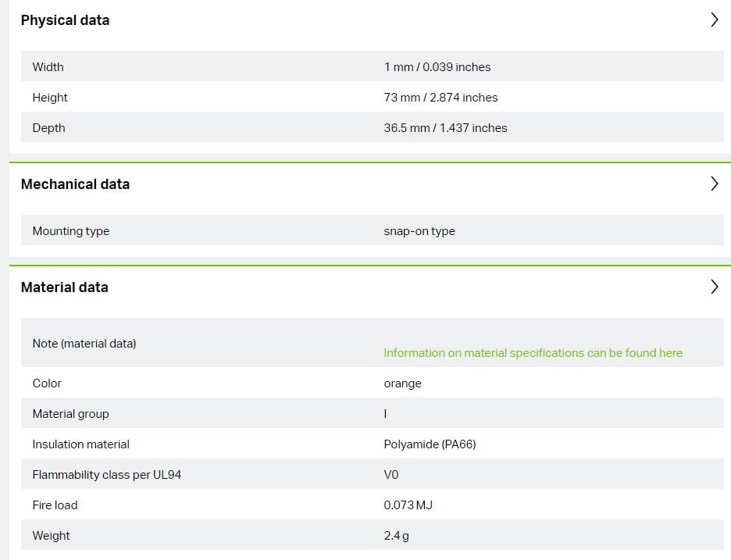Image resolution: width=731 pixels, height=560 pixels.
Task: Click the Mechanical data heading
Action: point(75,184)
